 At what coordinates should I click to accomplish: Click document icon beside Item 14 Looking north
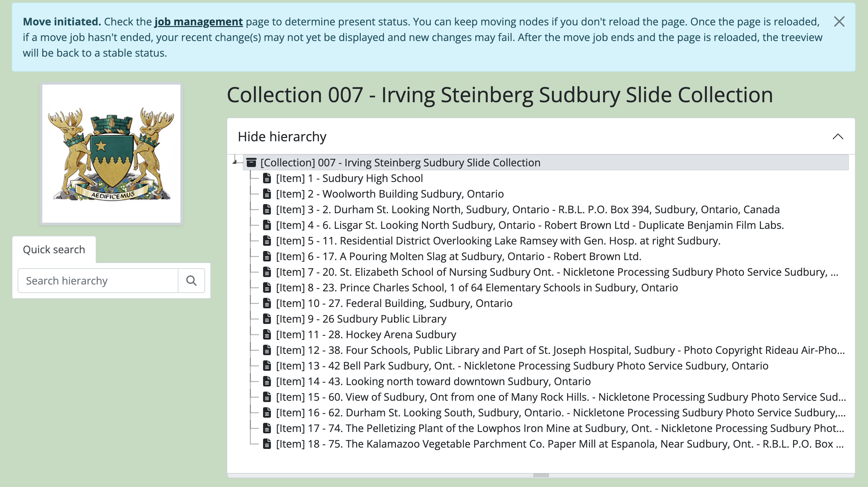point(267,381)
